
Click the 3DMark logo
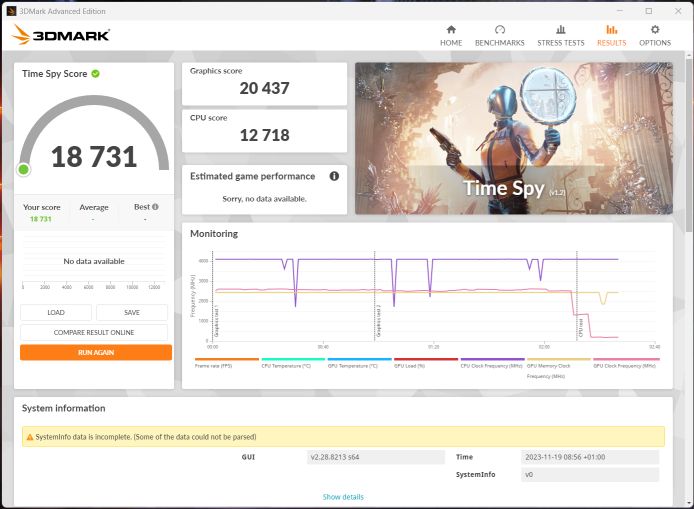61,35
